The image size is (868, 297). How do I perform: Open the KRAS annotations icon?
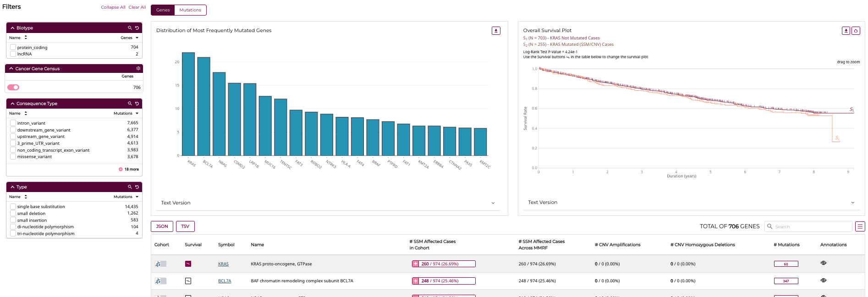click(x=824, y=263)
